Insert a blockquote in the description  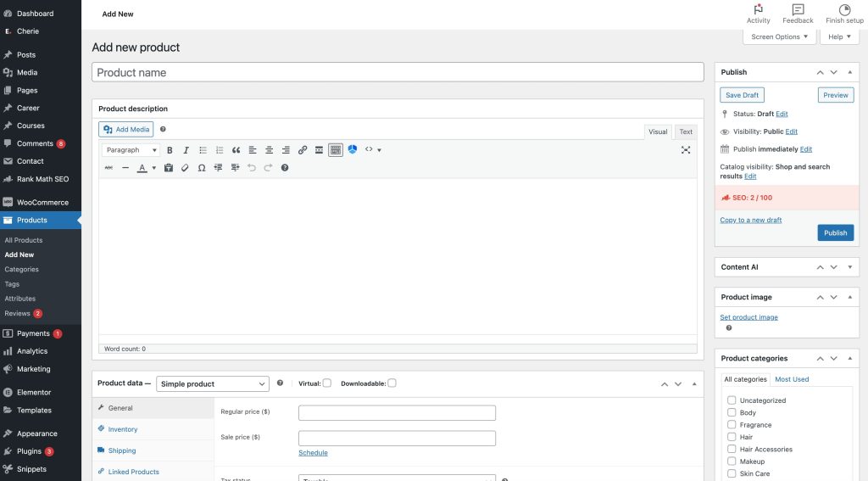coord(236,150)
